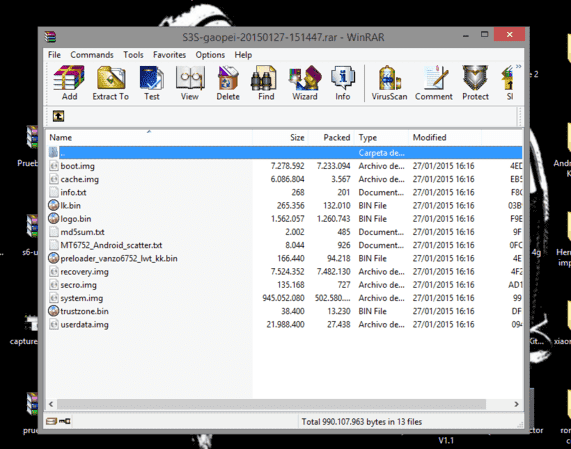571x449 pixels.
Task: Open the View toolbar icon
Action: [x=190, y=83]
